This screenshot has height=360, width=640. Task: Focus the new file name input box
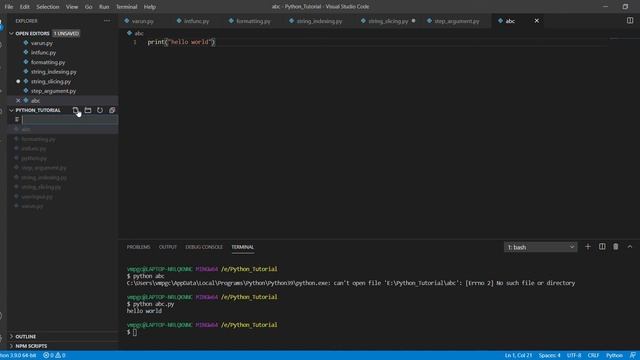[70, 120]
